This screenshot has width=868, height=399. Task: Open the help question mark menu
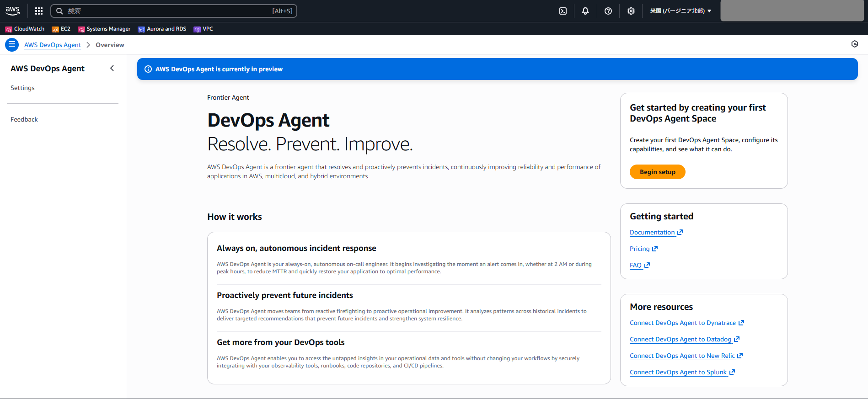pos(608,11)
